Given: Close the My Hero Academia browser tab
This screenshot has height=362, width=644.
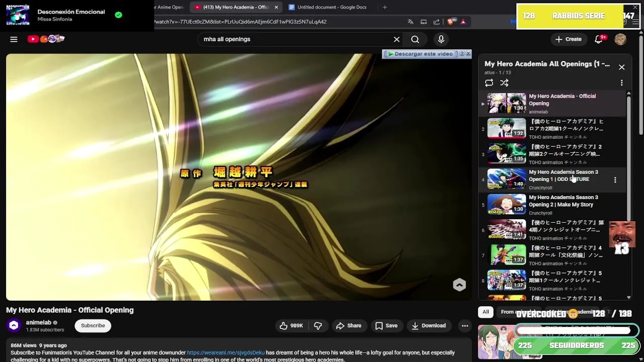Looking at the screenshot, I should click(276, 7).
